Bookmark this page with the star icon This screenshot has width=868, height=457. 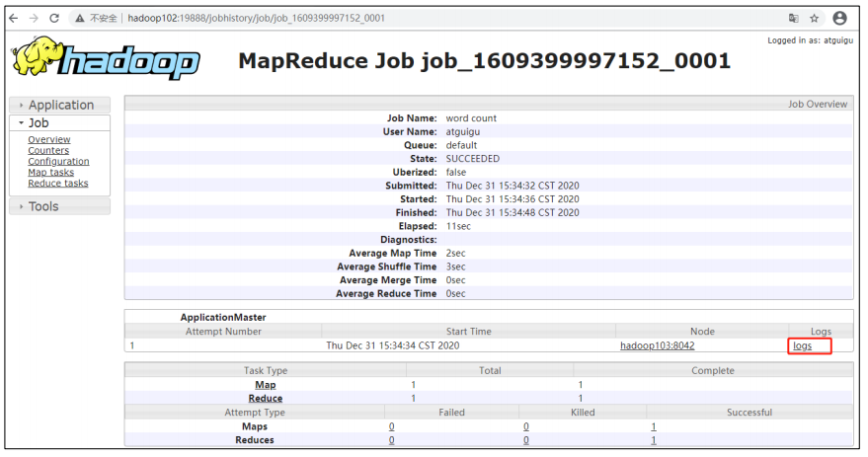click(x=814, y=18)
